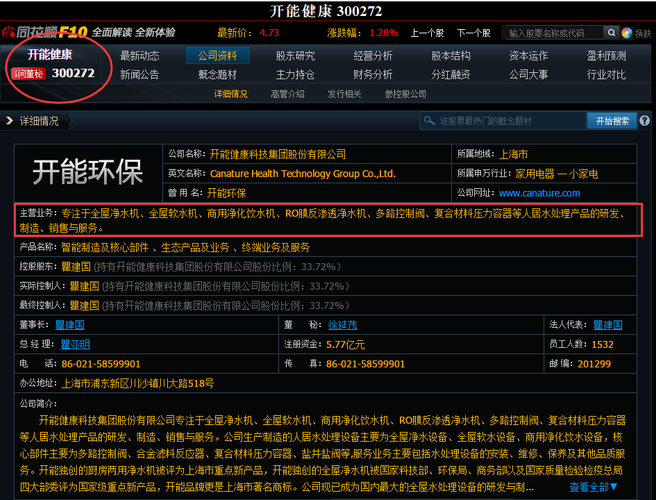Click legal representative link beside 法人代表
The image size is (656, 500).
click(x=608, y=325)
